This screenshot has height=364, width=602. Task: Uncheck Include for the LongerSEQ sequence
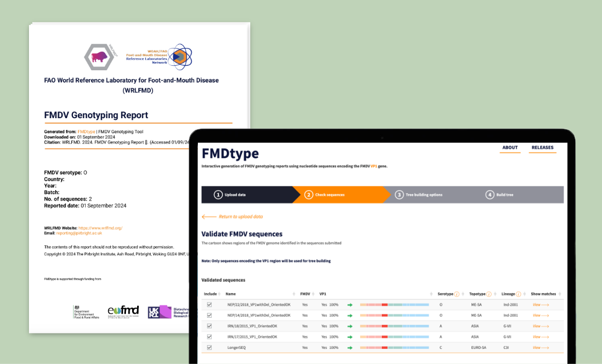click(209, 347)
